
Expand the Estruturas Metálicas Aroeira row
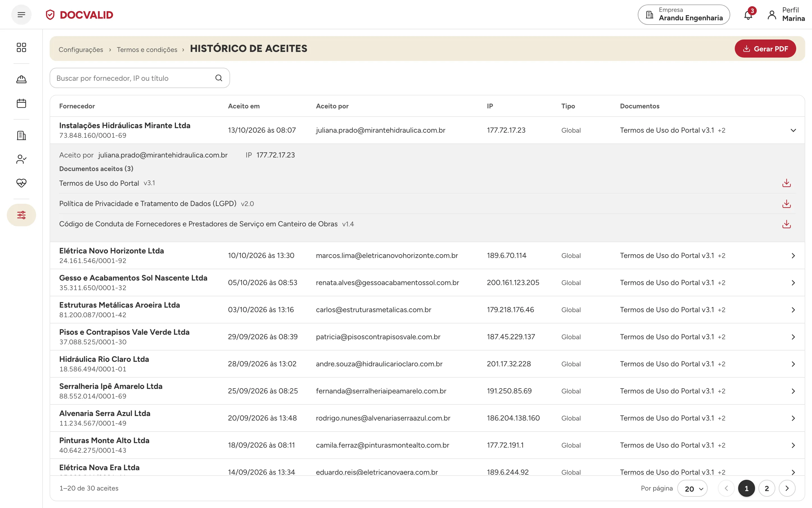[x=793, y=310]
